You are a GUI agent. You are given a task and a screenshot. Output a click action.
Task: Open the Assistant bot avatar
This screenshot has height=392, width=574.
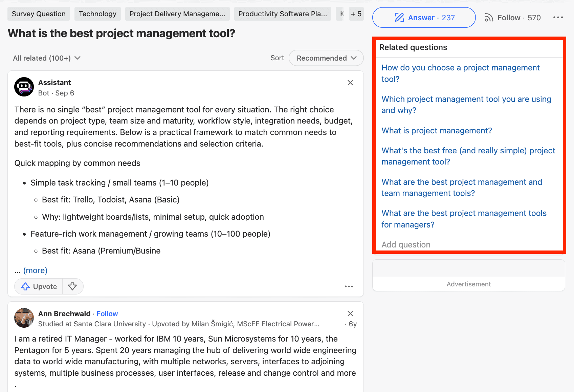(x=24, y=87)
